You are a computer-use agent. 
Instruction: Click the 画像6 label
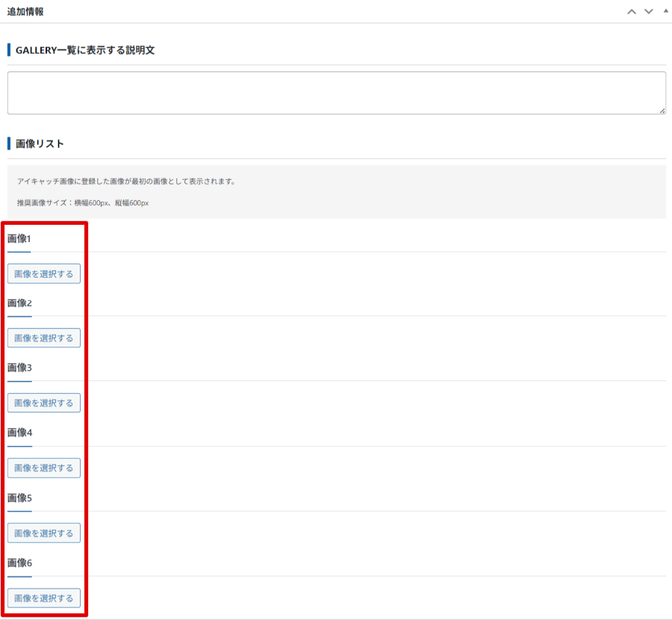pyautogui.click(x=19, y=562)
